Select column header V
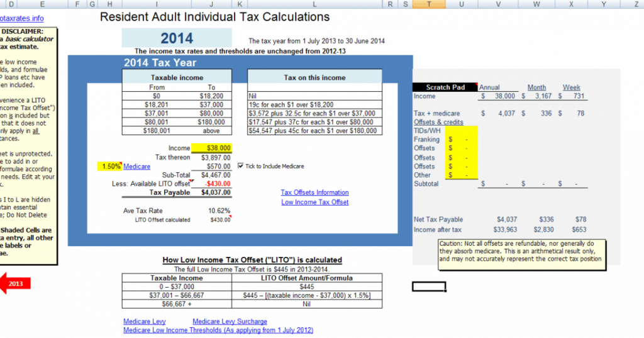 click(498, 4)
